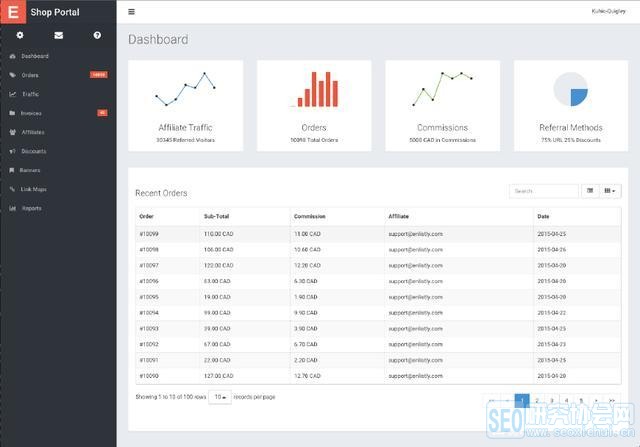Select order #10098
Viewport: 640px width, 447px height.
click(149, 249)
